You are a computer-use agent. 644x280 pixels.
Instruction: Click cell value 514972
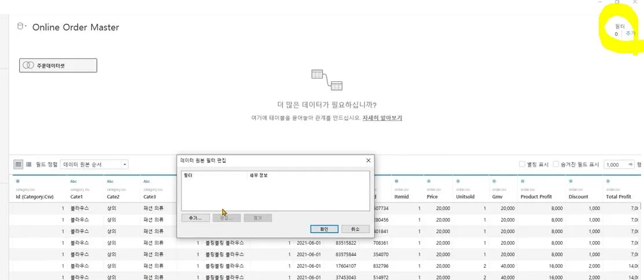[x=380, y=277]
